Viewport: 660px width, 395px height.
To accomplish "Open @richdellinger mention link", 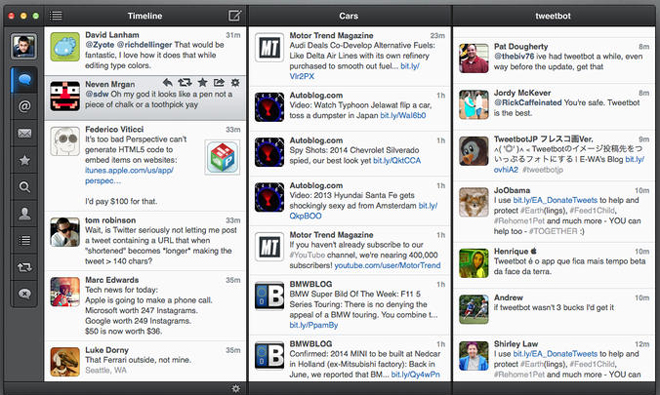I will pos(144,45).
